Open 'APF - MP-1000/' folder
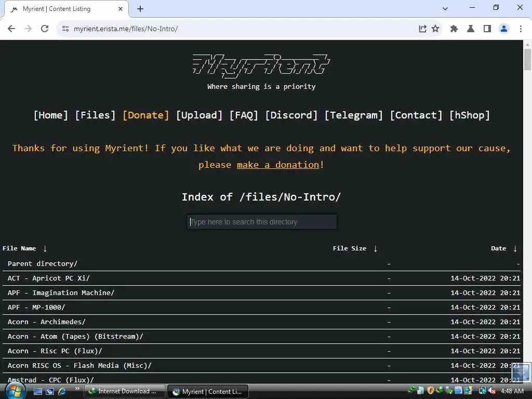 coord(36,308)
